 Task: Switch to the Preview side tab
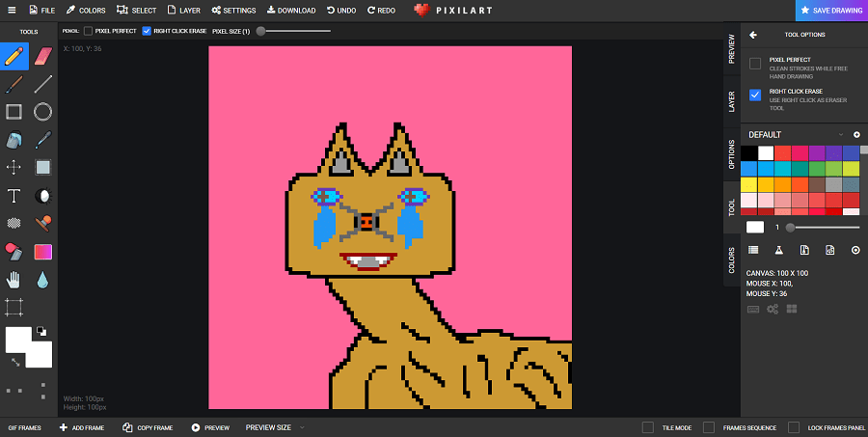pos(732,49)
